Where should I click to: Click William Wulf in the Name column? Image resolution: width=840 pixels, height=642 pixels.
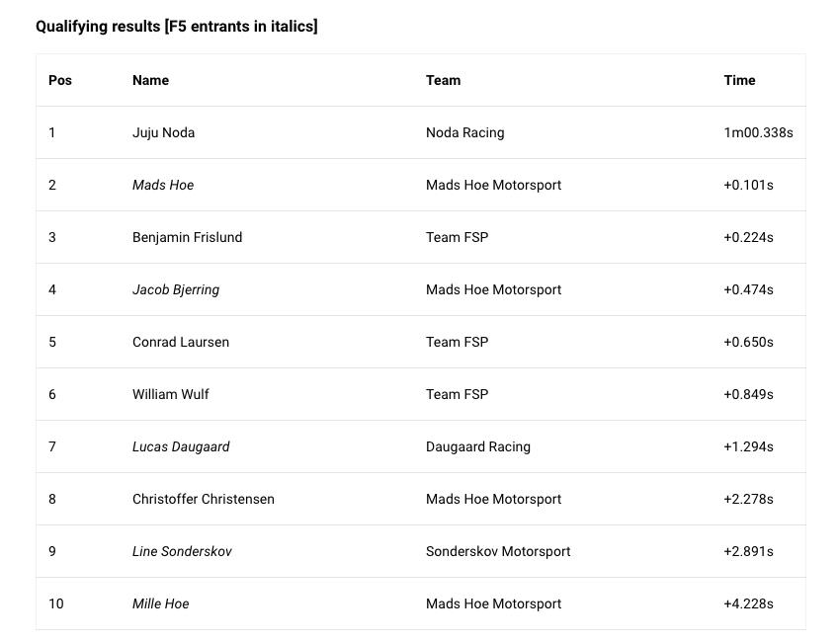[170, 395]
